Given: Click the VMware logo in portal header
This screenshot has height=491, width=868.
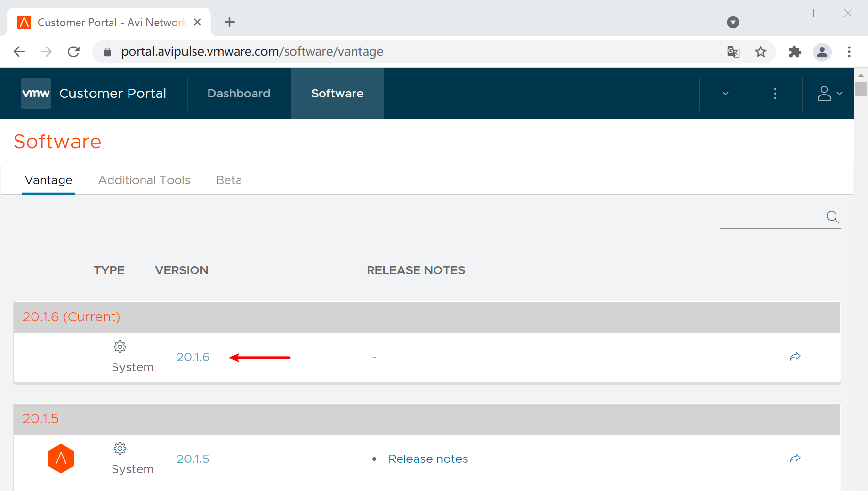Looking at the screenshot, I should coord(36,93).
